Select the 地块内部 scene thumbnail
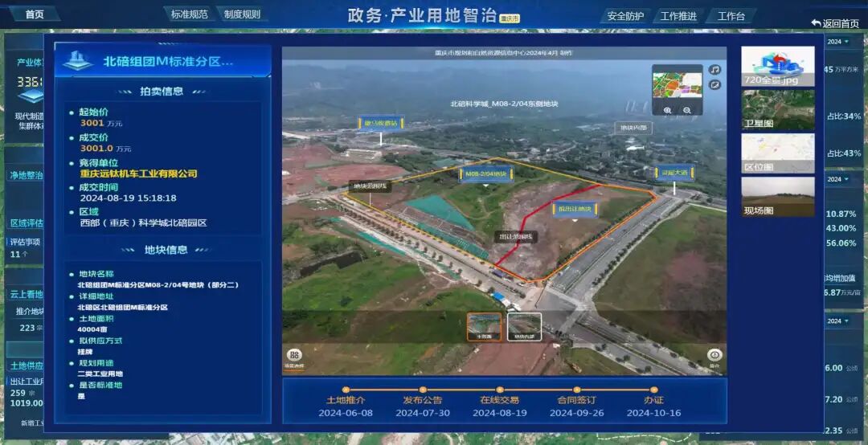The width and height of the screenshot is (868, 445). pos(524,327)
